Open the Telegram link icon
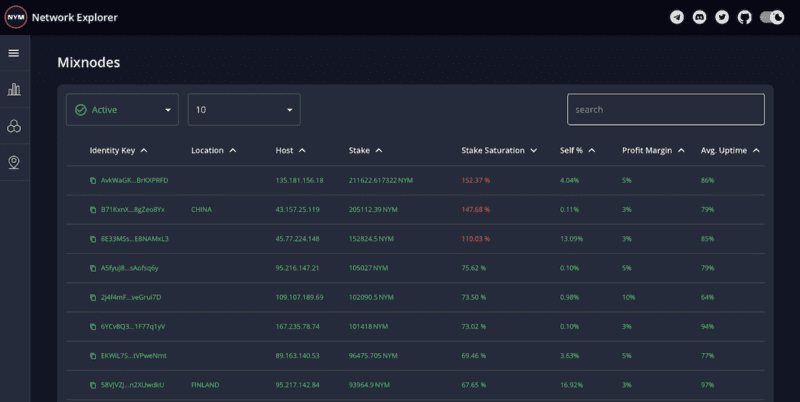 [677, 17]
